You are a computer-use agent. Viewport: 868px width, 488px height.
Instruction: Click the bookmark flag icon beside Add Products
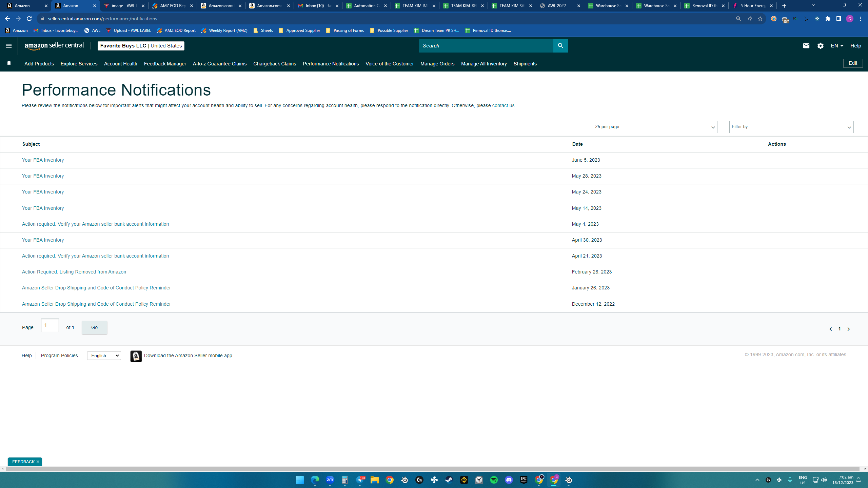click(x=9, y=63)
